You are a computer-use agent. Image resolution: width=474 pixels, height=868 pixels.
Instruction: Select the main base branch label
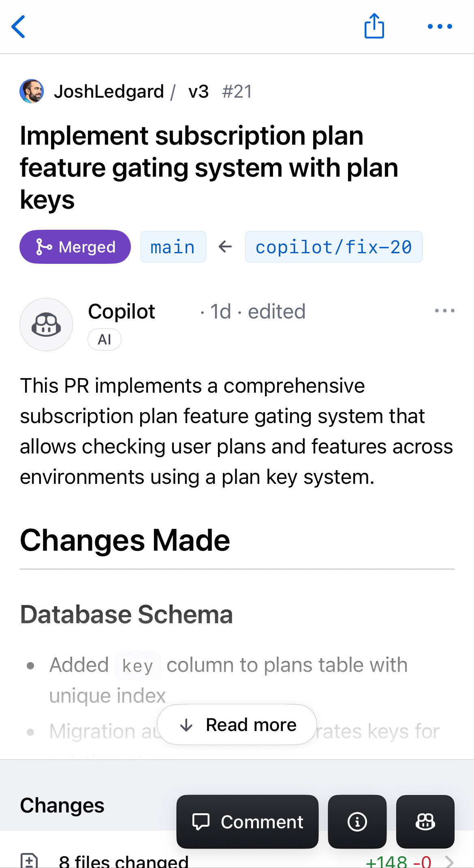pyautogui.click(x=173, y=247)
